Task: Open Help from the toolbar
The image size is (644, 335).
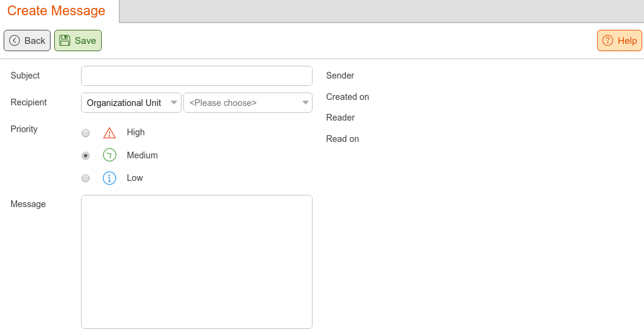Action: click(x=620, y=40)
